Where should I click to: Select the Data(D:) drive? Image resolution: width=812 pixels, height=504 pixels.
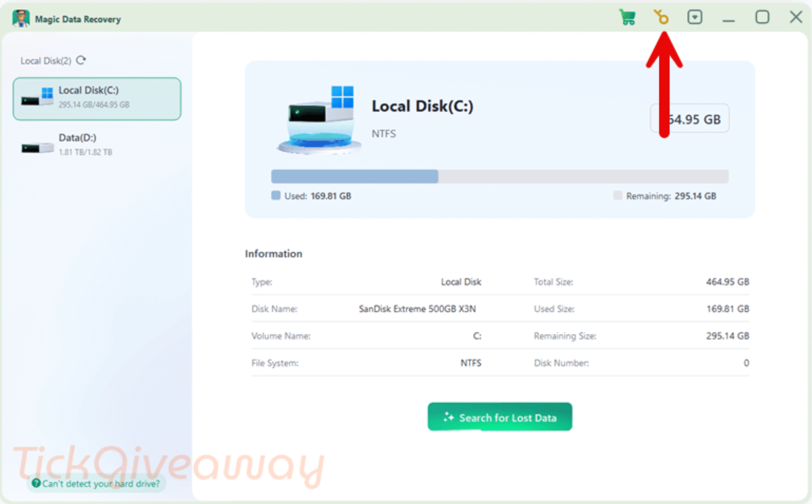pyautogui.click(x=97, y=145)
